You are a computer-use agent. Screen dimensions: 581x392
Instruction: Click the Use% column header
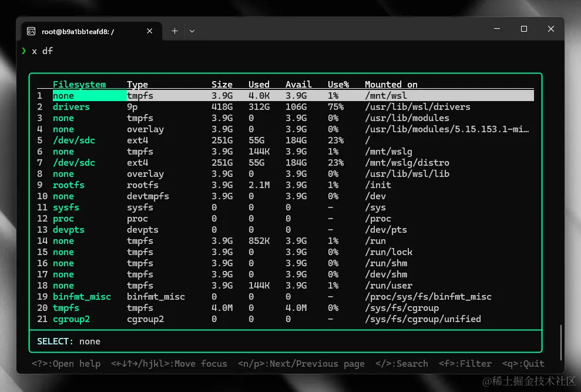338,85
